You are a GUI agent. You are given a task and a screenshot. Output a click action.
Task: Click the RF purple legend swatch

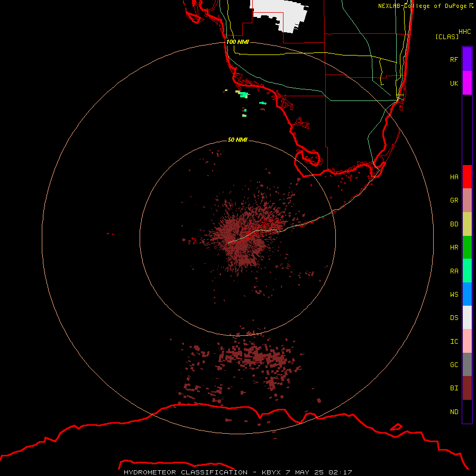pyautogui.click(x=467, y=59)
